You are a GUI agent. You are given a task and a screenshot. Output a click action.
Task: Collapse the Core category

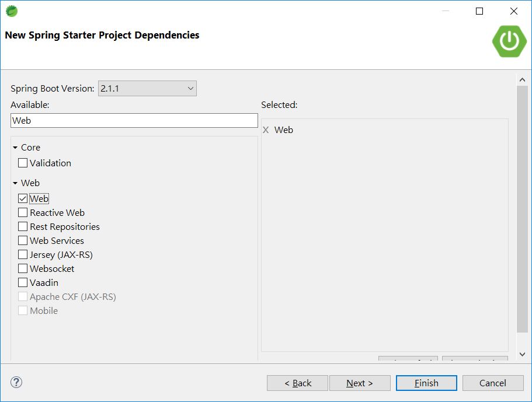(15, 148)
